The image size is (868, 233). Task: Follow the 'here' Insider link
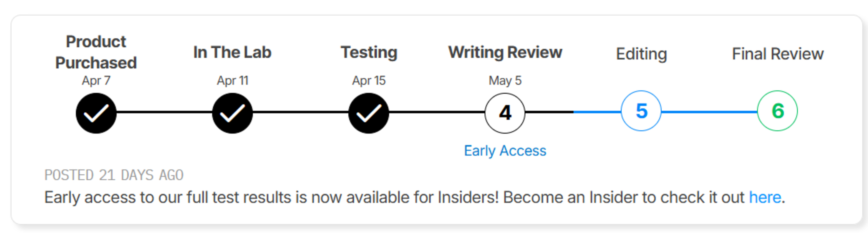click(765, 197)
